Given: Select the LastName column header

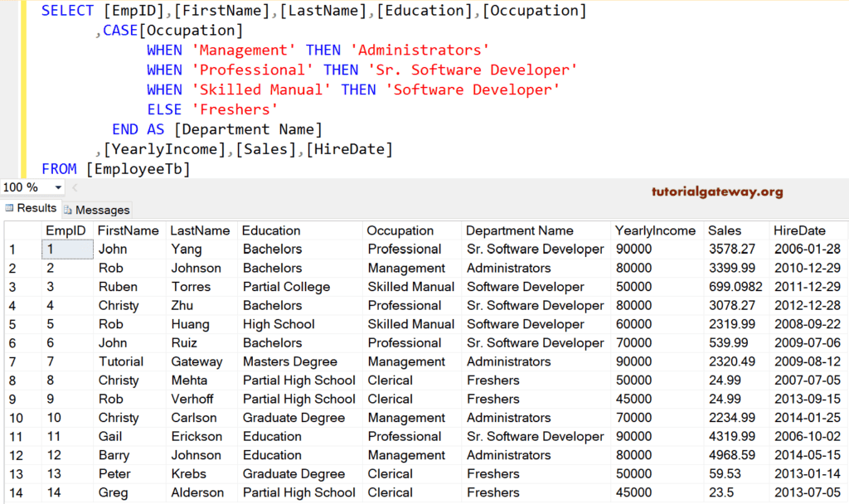Looking at the screenshot, I should [x=200, y=230].
